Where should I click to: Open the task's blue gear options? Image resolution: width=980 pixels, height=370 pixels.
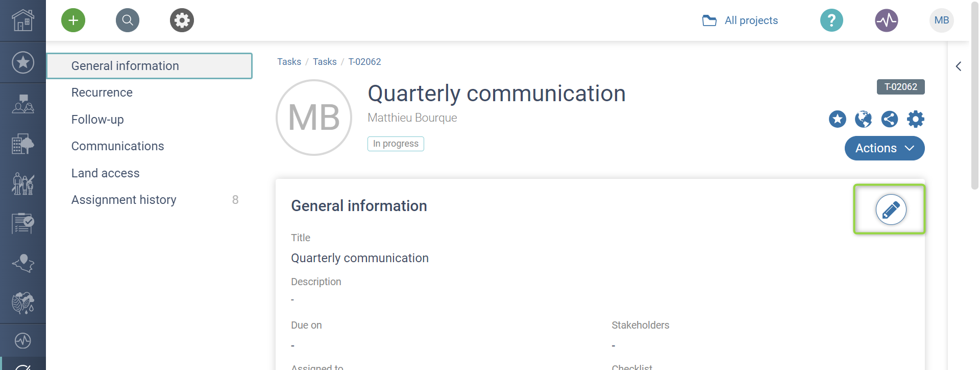point(916,119)
